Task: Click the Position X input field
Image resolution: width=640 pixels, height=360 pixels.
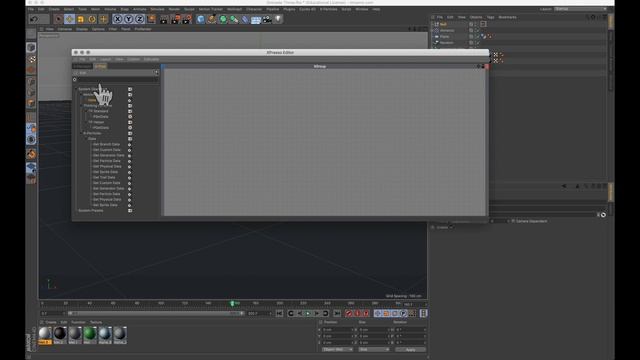Action: click(x=337, y=330)
